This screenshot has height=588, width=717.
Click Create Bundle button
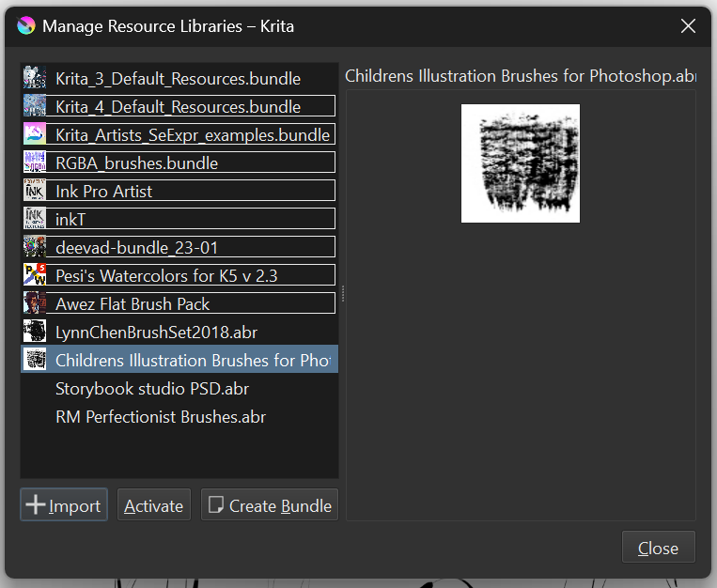pos(270,504)
